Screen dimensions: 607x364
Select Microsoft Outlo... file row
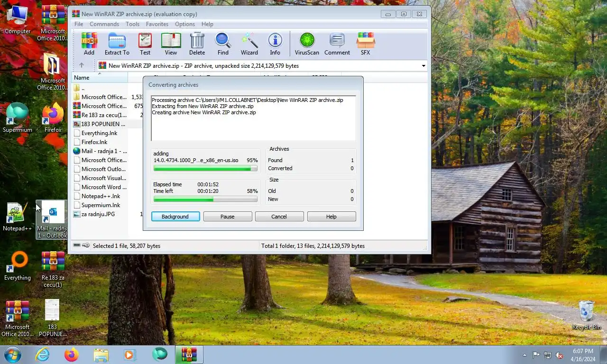click(x=100, y=169)
